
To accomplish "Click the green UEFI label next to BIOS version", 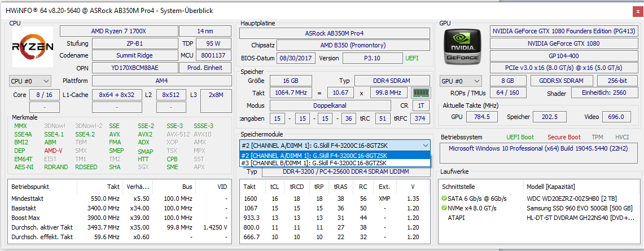I will [412, 58].
